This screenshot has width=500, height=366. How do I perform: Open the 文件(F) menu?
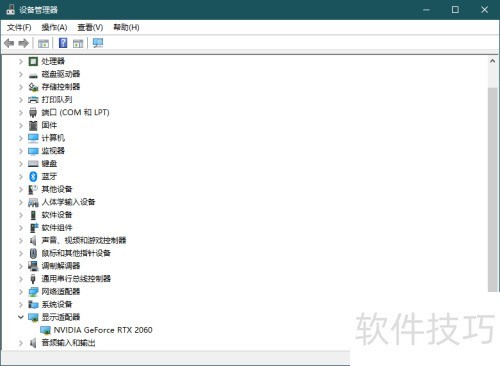(19, 27)
